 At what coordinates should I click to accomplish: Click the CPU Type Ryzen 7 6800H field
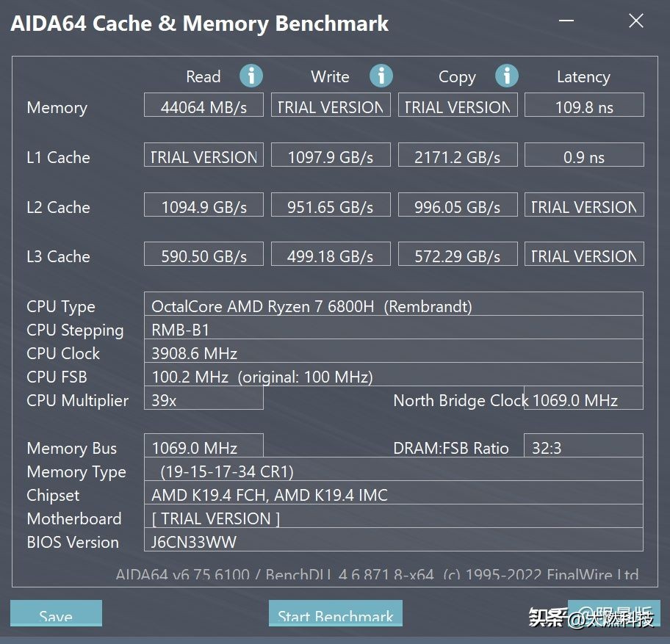pyautogui.click(x=393, y=305)
